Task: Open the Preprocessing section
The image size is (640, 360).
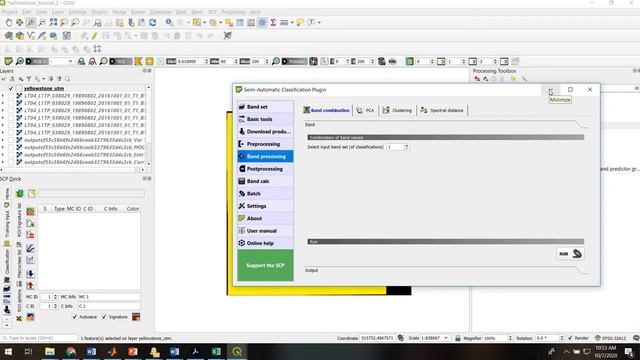Action: click(x=265, y=144)
